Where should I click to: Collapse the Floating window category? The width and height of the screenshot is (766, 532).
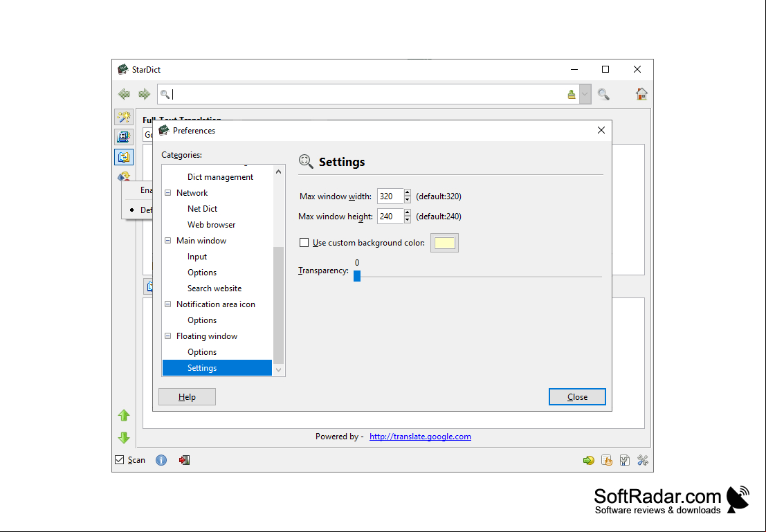[x=168, y=336]
